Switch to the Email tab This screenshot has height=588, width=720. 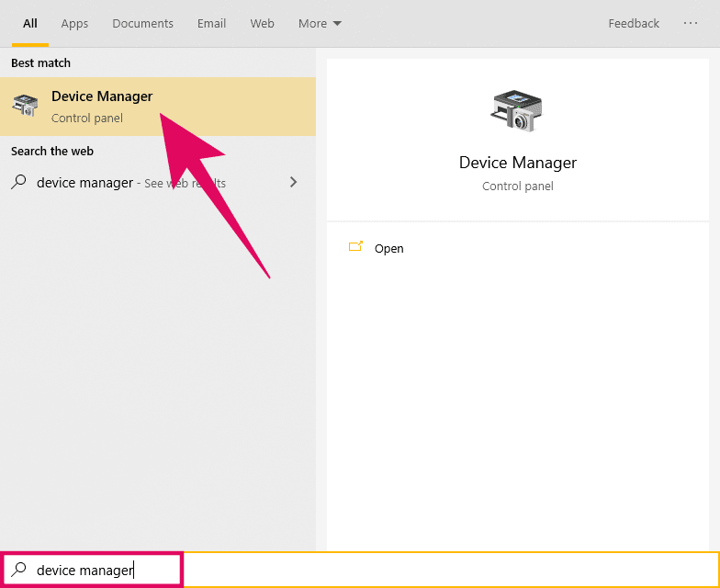click(x=211, y=24)
